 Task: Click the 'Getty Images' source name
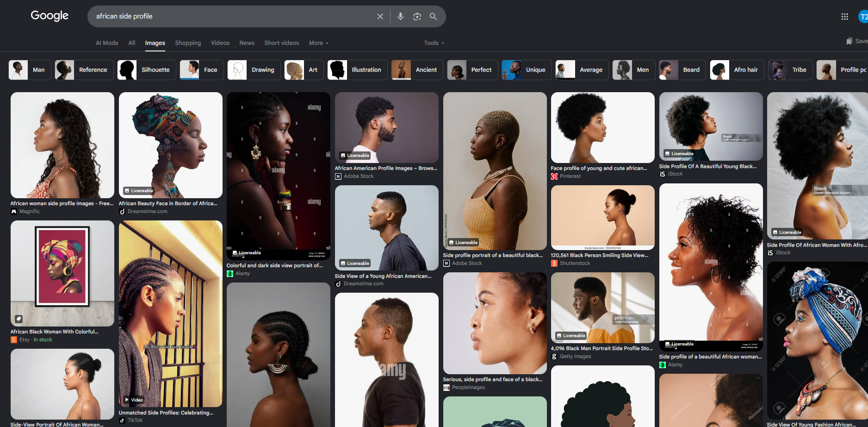pos(576,357)
